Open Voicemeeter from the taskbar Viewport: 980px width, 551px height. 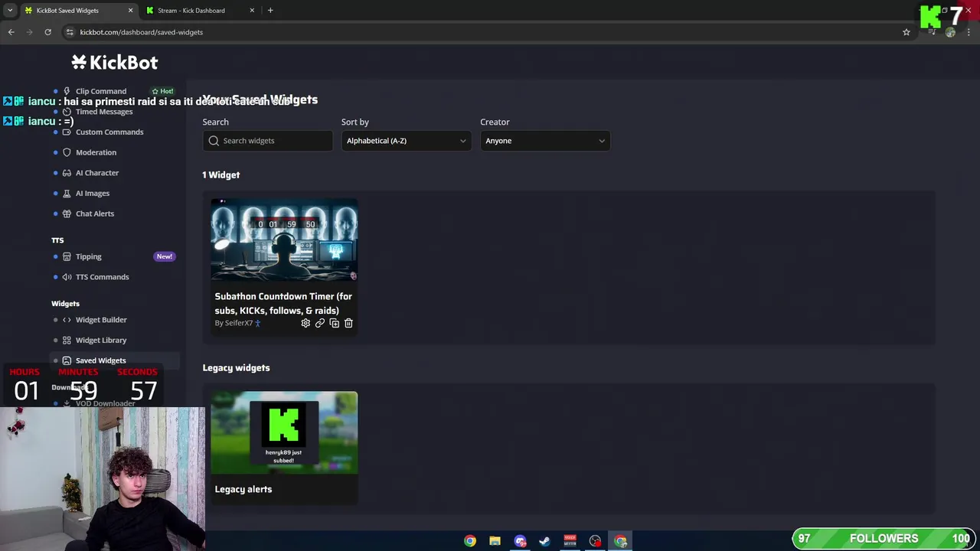(x=570, y=541)
